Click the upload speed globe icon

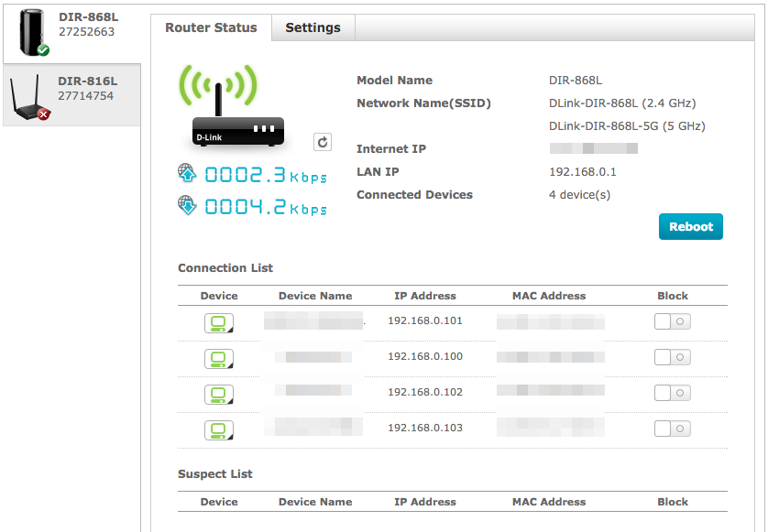tap(188, 173)
